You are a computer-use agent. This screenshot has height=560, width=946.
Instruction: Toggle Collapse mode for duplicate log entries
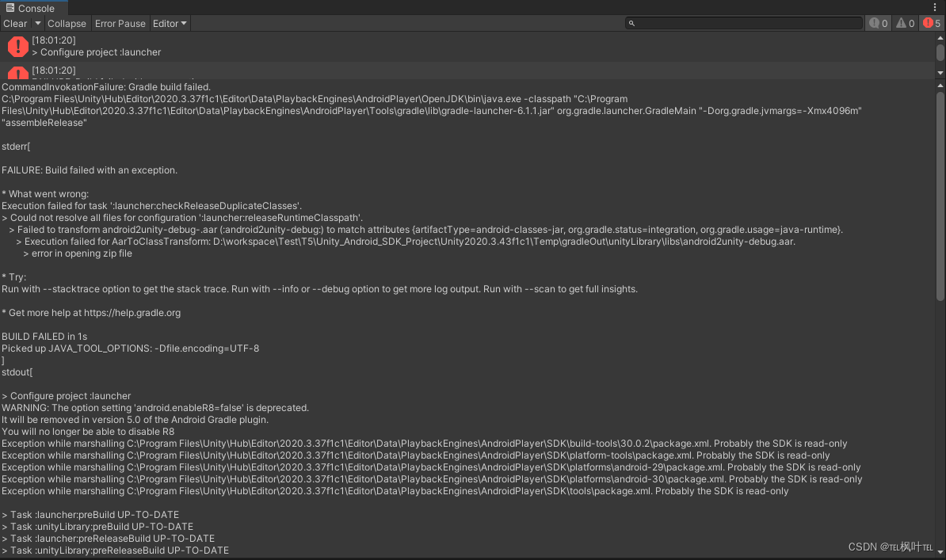point(67,23)
